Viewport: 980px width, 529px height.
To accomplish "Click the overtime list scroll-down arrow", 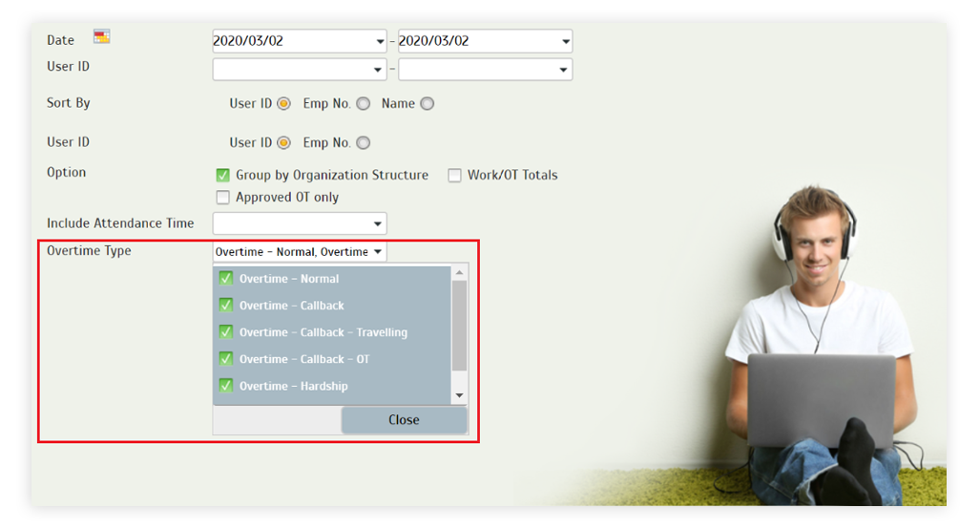I will click(459, 395).
